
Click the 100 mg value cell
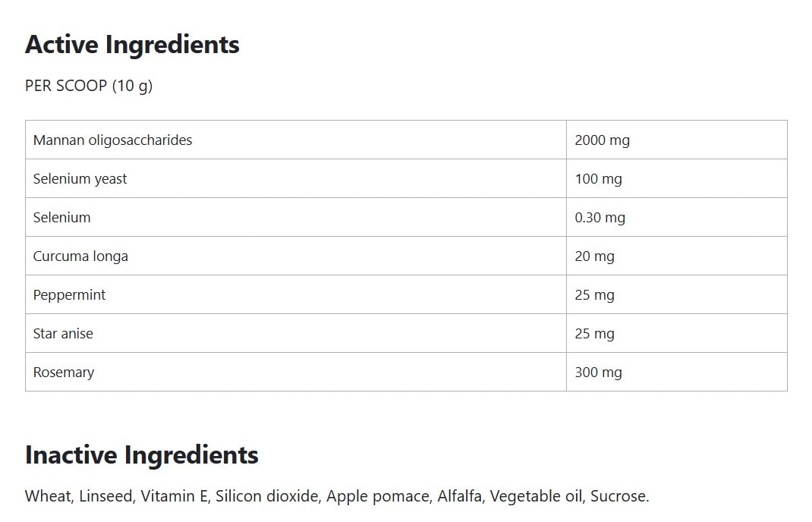coord(598,179)
